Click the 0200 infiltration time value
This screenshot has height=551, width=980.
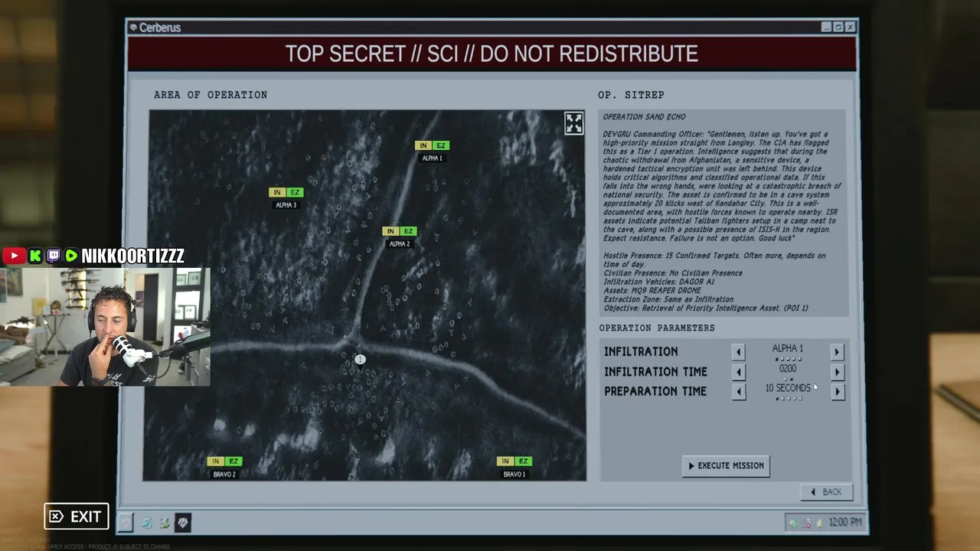tap(787, 369)
